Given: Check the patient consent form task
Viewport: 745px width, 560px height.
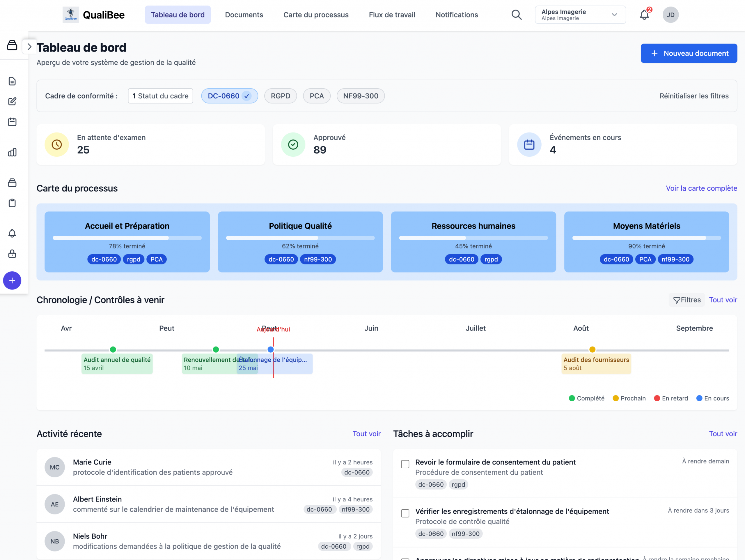Looking at the screenshot, I should click(405, 464).
